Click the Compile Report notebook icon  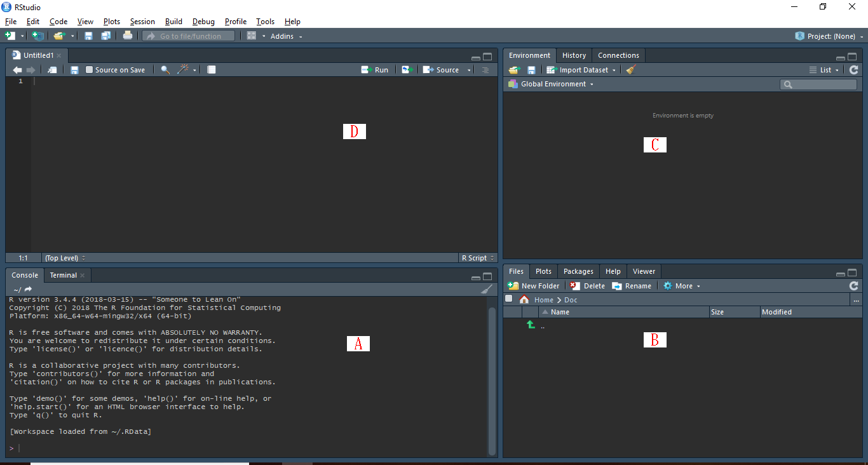pyautogui.click(x=212, y=70)
